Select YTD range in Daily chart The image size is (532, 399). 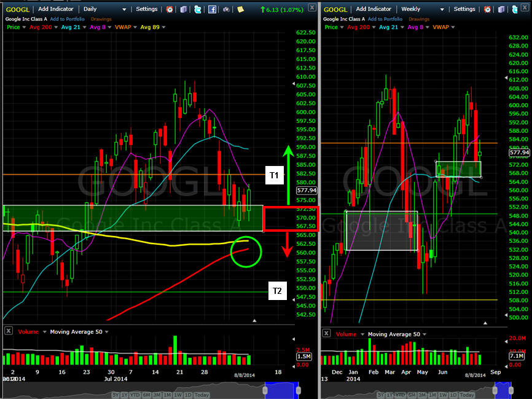point(135,395)
